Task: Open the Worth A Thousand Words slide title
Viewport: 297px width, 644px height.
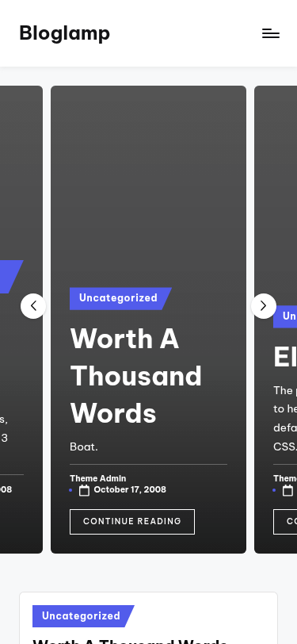Action: (135, 375)
